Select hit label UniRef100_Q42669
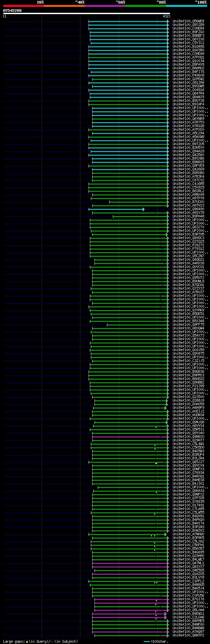Screen dimensions: 210x644 188,169
